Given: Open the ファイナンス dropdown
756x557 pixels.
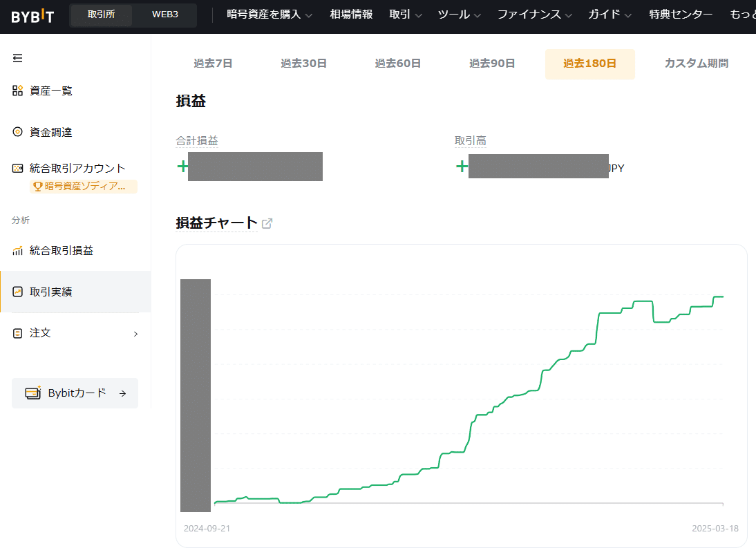Looking at the screenshot, I should pyautogui.click(x=534, y=15).
